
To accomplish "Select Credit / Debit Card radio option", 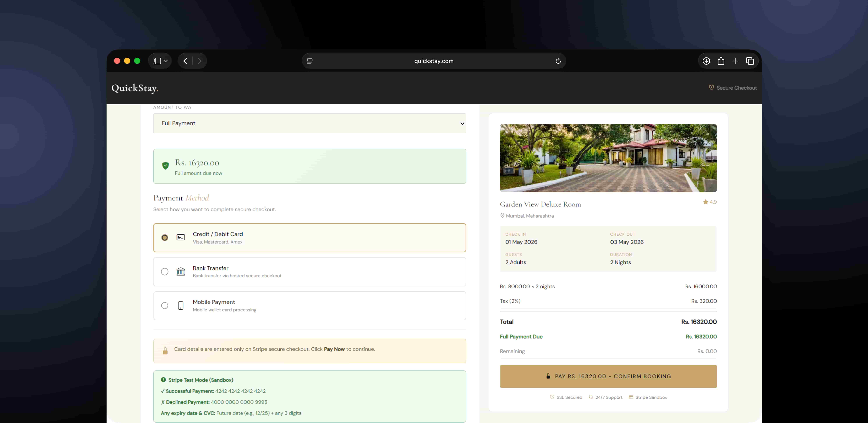I will [x=164, y=238].
